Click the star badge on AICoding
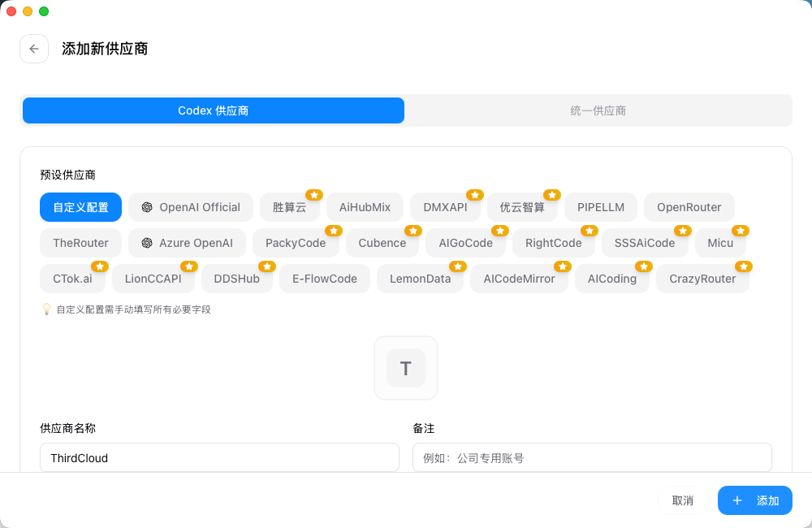Image resolution: width=812 pixels, height=528 pixels. (x=644, y=266)
